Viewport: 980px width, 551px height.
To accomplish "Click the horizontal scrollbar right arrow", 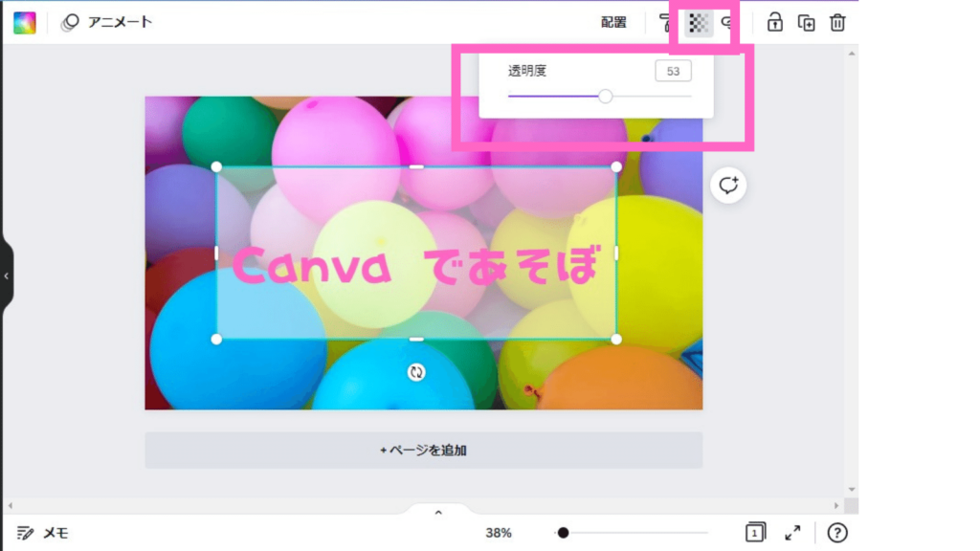I will coord(836,505).
